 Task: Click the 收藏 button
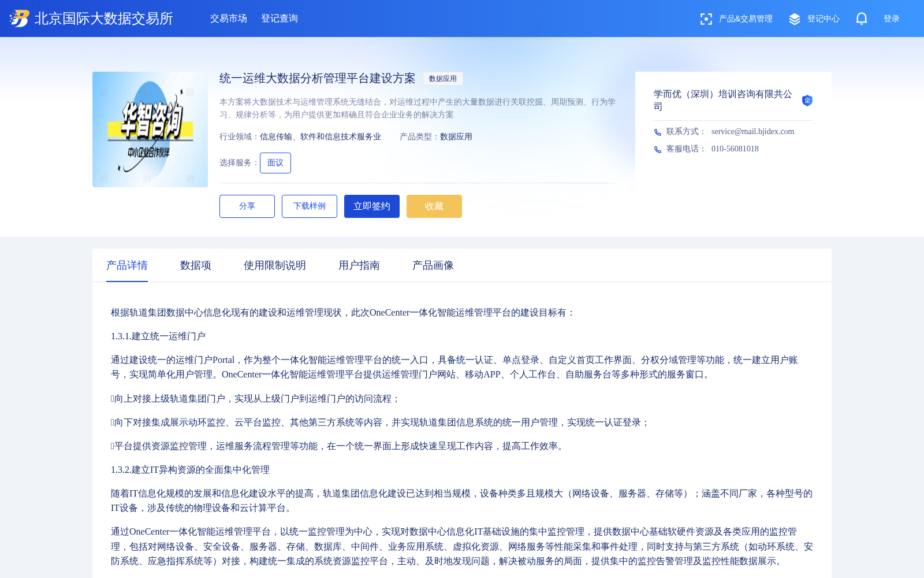[x=434, y=206]
